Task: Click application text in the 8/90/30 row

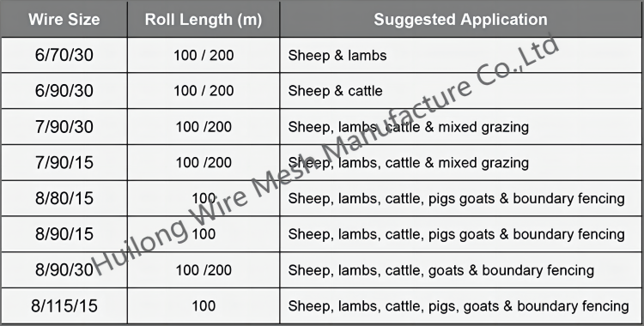Action: 441,270
